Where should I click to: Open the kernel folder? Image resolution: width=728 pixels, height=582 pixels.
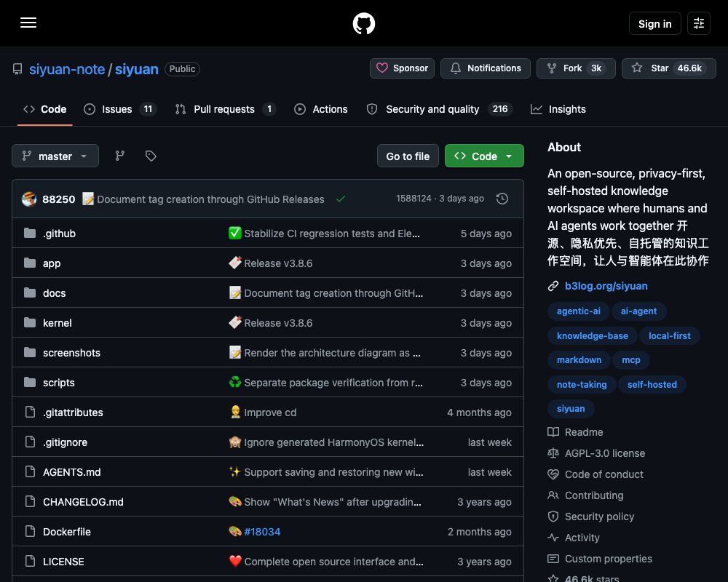pos(57,323)
